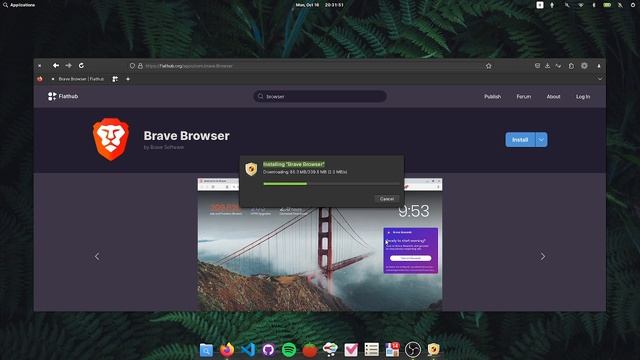Image resolution: width=640 pixels, height=360 pixels.
Task: Click the blue Install button
Action: (x=520, y=140)
